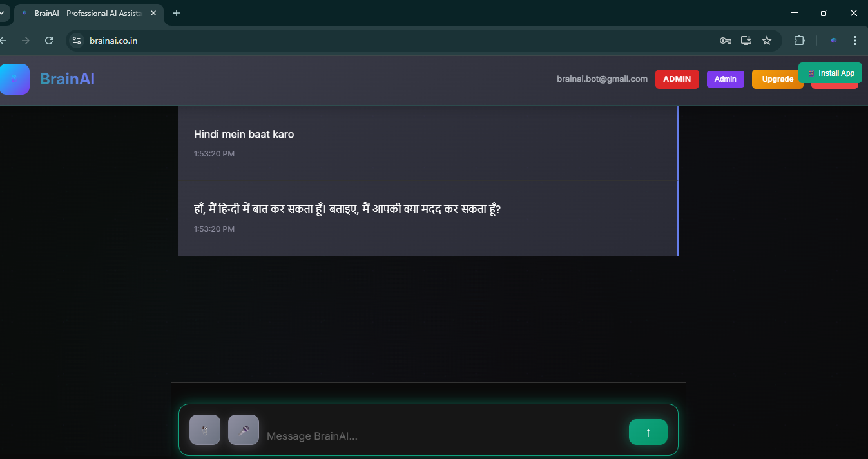The image size is (868, 459).
Task: Click the green Install App button
Action: (x=830, y=73)
